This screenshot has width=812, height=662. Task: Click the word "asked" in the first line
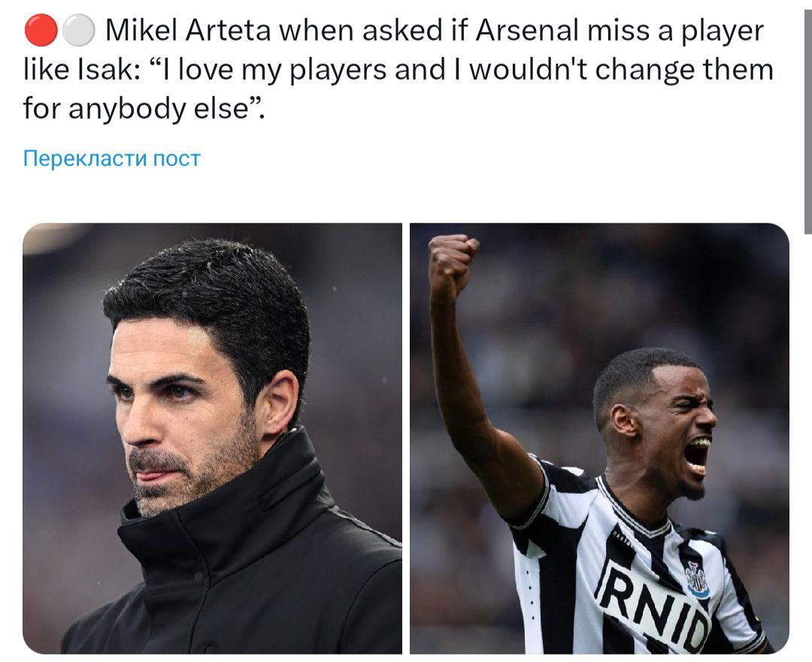[x=423, y=31]
